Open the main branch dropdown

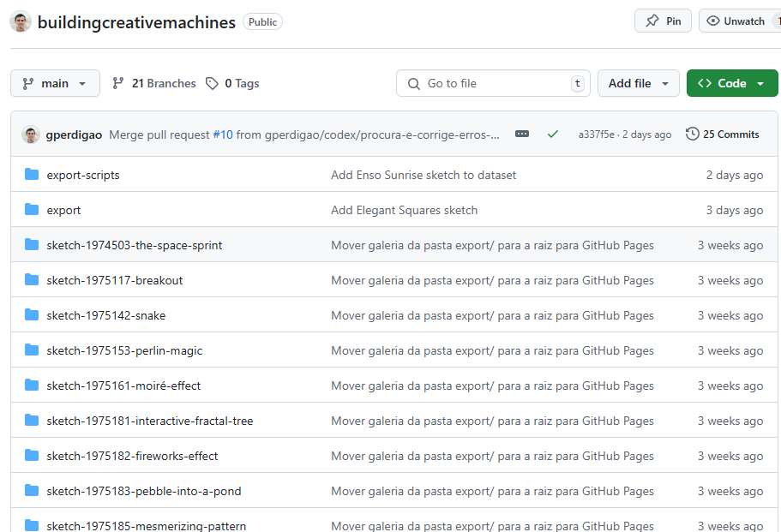(55, 83)
